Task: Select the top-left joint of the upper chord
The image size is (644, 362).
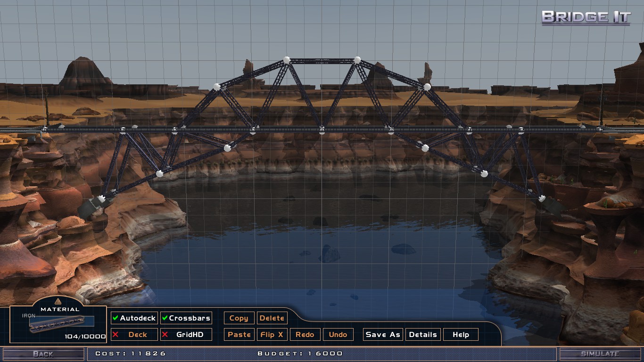Action: click(287, 60)
